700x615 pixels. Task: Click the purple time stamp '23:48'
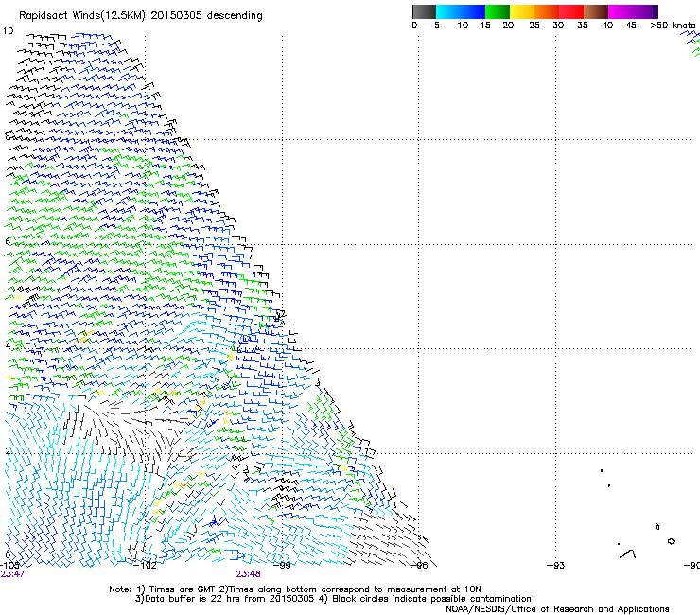coord(248,574)
